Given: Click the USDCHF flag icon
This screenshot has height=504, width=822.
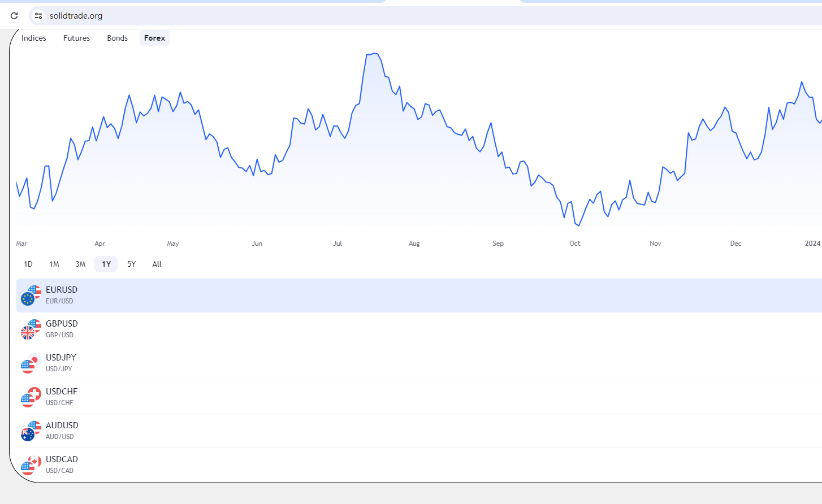Looking at the screenshot, I should click(31, 397).
